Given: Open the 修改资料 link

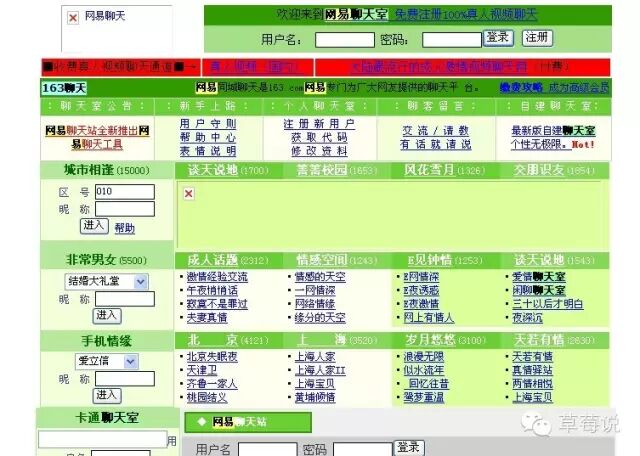Looking at the screenshot, I should point(319,151).
